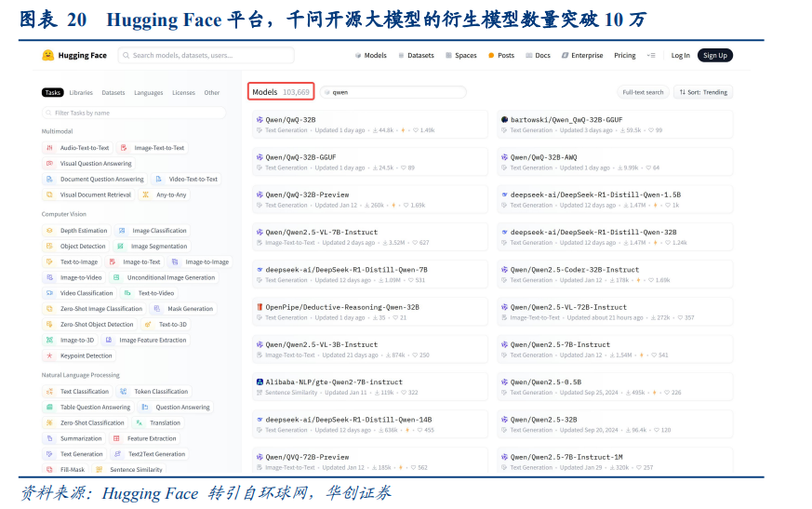Go to Spaces in top navigation

[x=461, y=56]
